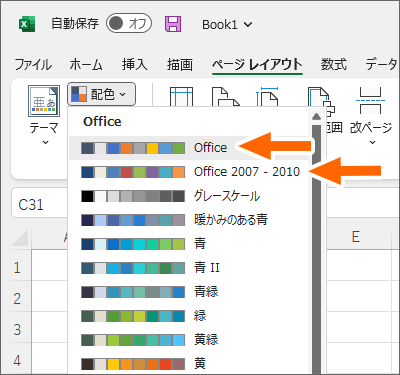Switch to the 数式 tab

[x=334, y=64]
